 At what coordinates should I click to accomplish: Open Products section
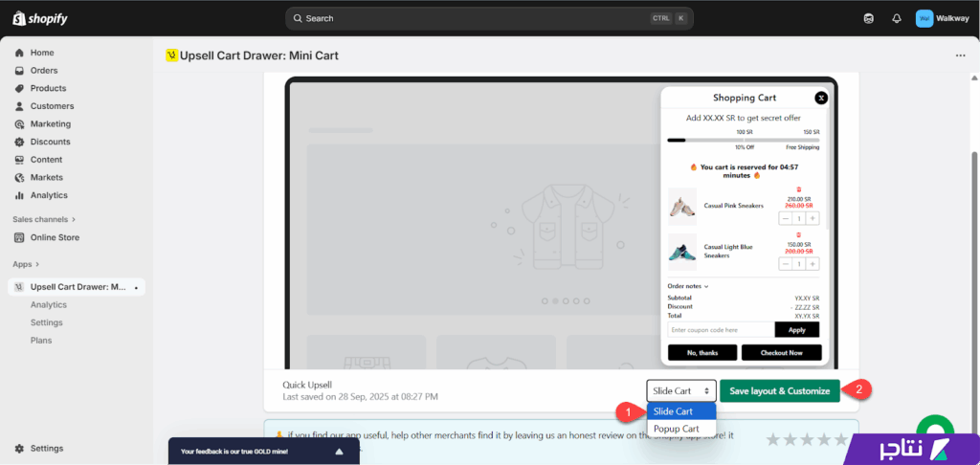tap(48, 88)
